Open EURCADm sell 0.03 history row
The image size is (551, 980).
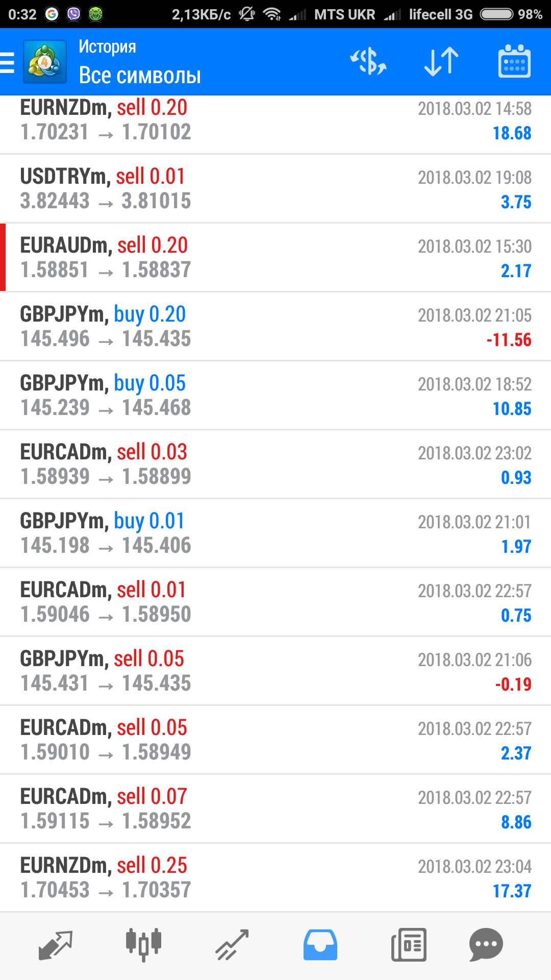[275, 464]
